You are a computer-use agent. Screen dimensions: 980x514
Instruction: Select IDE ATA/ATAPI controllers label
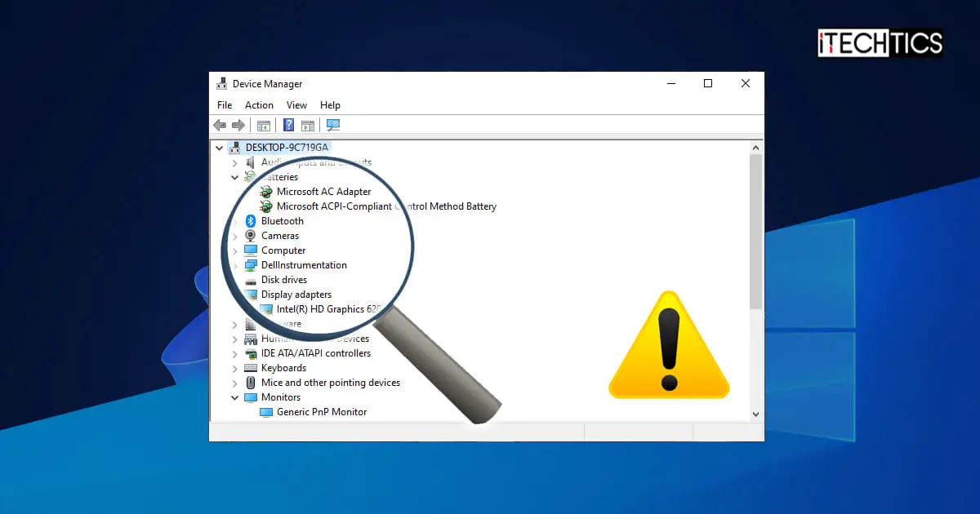pyautogui.click(x=316, y=353)
